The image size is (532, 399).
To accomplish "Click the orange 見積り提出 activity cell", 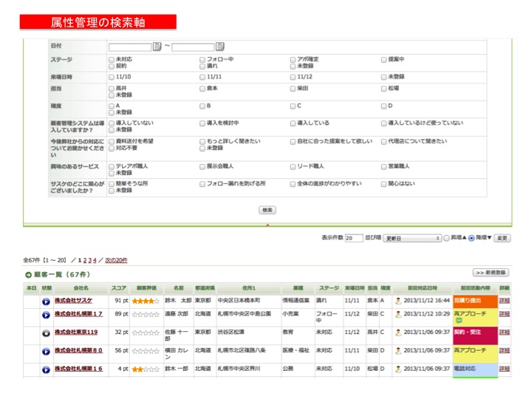I will pos(474,301).
